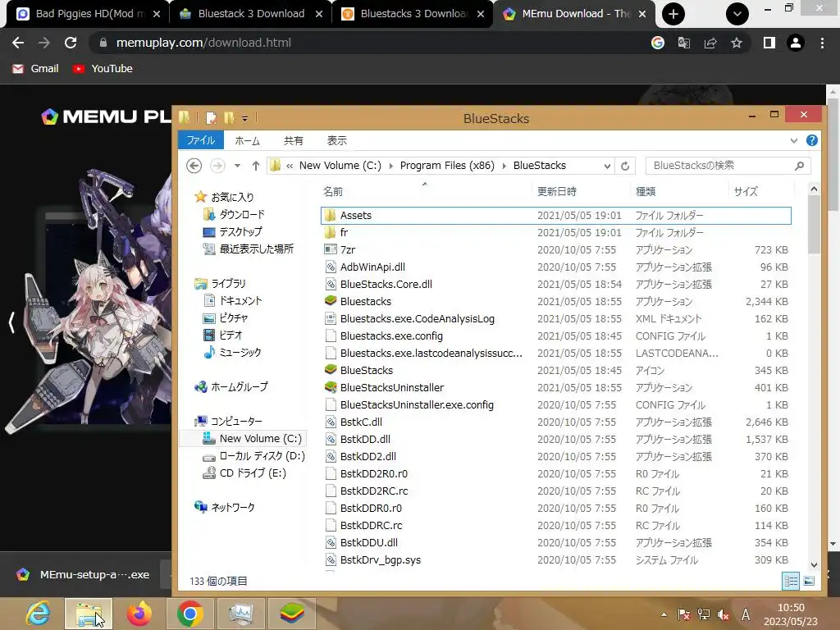Click BlueStacksの検索 search field
This screenshot has height=630, width=840.
pos(728,166)
